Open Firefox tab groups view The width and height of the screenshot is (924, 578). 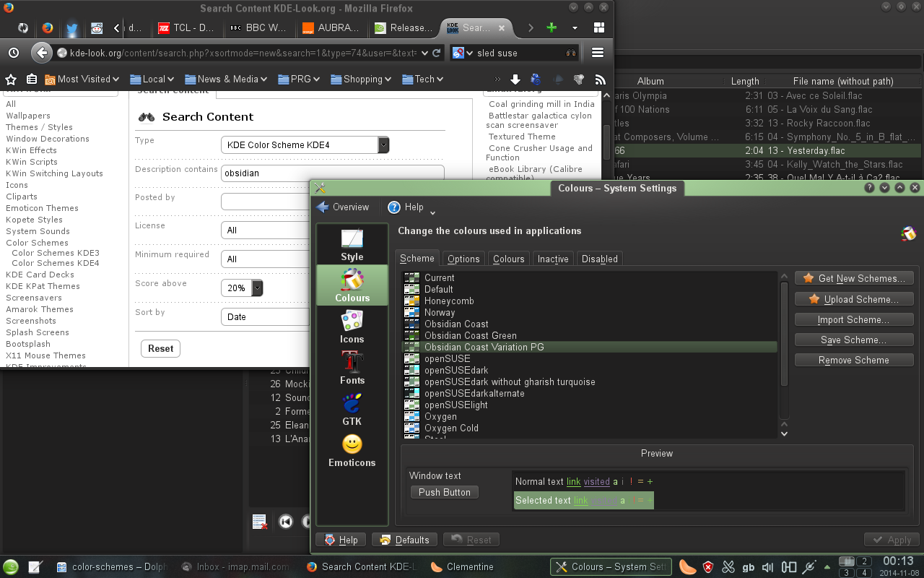click(598, 27)
